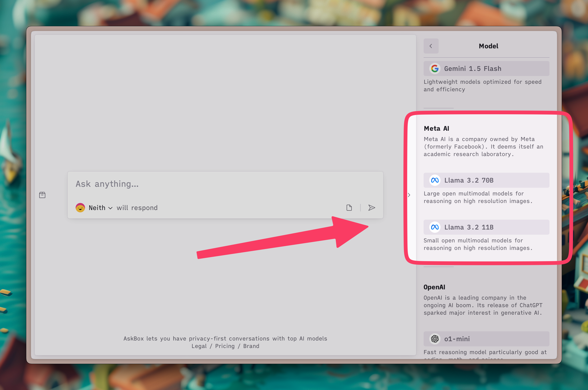The image size is (588, 390).
Task: Click 'Lightweight models optimized for speed' description
Action: point(483,86)
